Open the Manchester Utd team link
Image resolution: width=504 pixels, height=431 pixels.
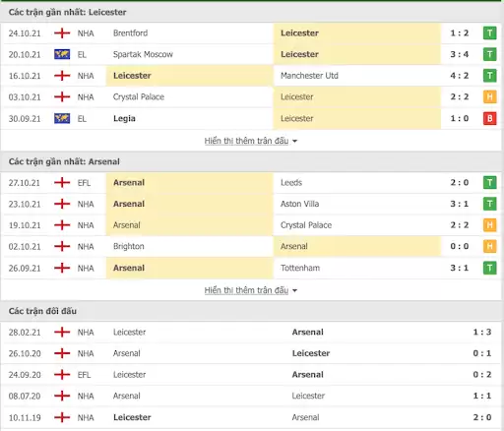(309, 76)
